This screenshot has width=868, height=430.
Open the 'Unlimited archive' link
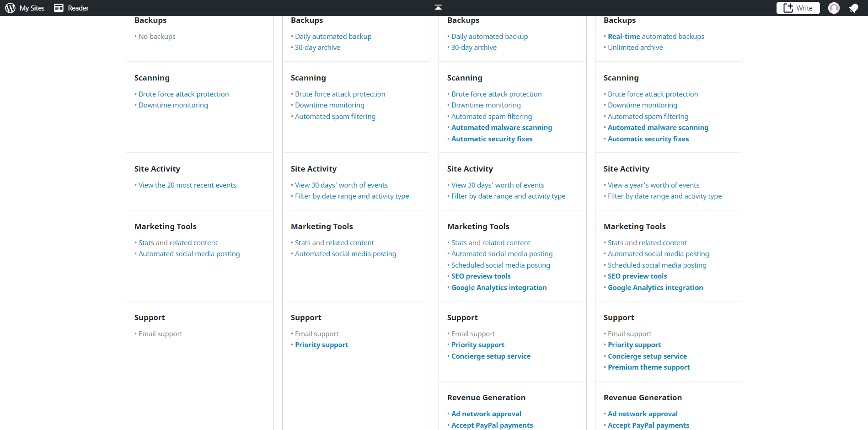[635, 48]
